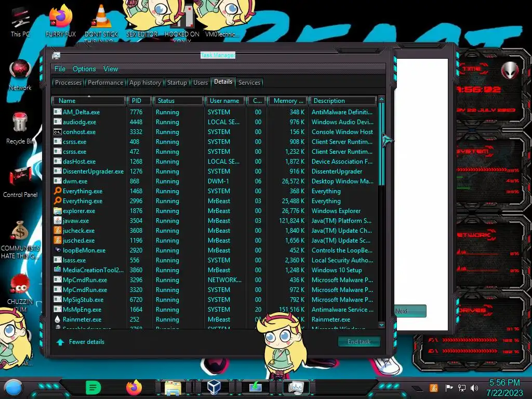Open the File menu
Image resolution: width=532 pixels, height=399 pixels.
tap(60, 69)
